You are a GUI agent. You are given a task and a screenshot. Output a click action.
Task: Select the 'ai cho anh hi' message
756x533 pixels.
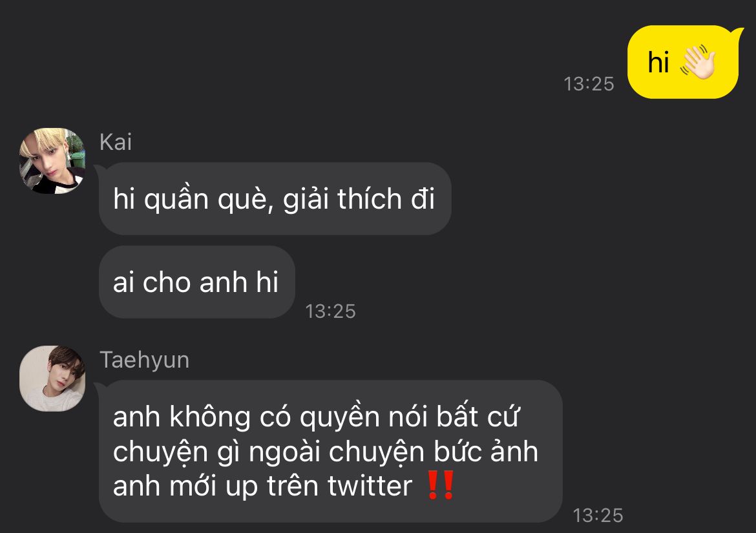pyautogui.click(x=196, y=282)
